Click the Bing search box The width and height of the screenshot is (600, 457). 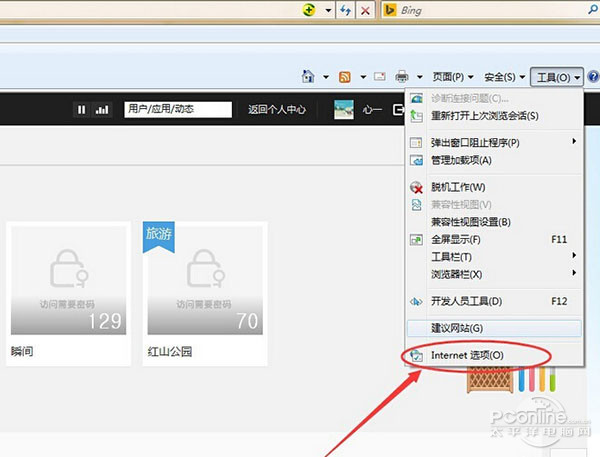[x=492, y=10]
